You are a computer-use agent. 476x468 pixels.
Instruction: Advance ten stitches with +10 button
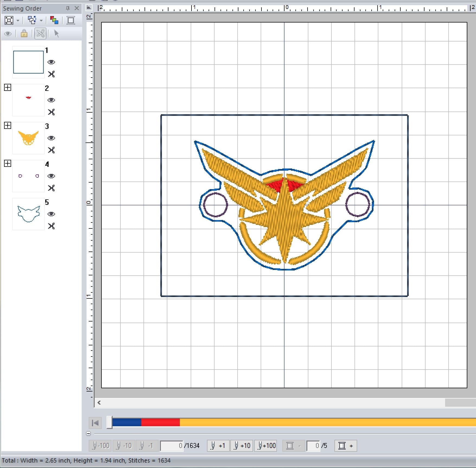pyautogui.click(x=242, y=446)
